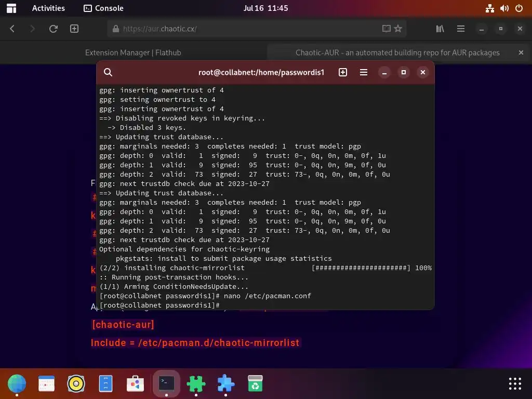Click the lock icon in the address bar
The height and width of the screenshot is (399, 532).
116,29
